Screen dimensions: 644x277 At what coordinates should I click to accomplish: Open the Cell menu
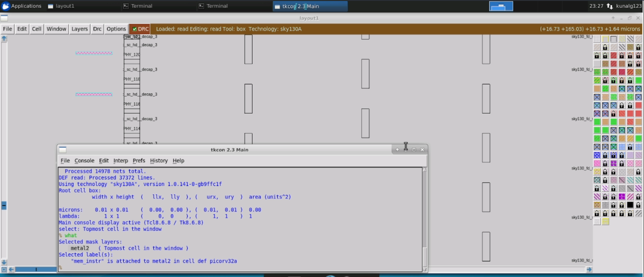[37, 29]
